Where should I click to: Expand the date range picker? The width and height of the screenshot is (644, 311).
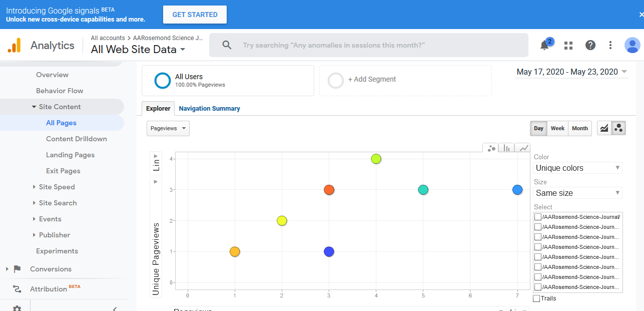pyautogui.click(x=571, y=72)
